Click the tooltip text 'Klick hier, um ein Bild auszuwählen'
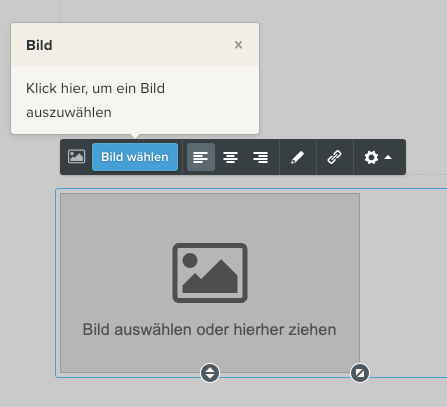The image size is (447, 407). click(96, 100)
